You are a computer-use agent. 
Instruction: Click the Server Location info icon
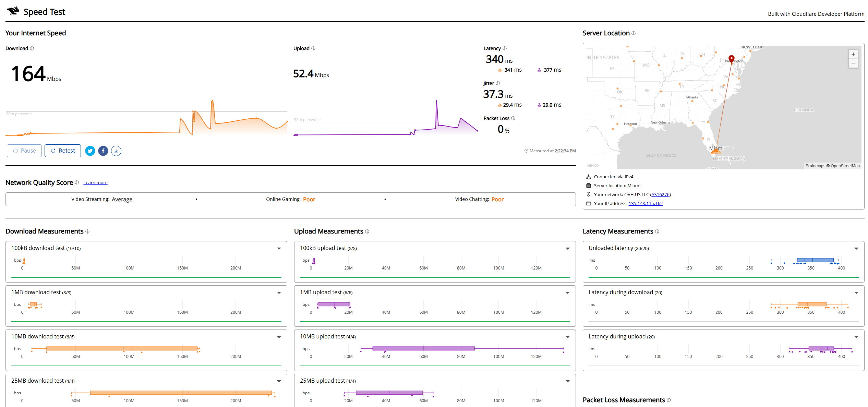pos(634,33)
